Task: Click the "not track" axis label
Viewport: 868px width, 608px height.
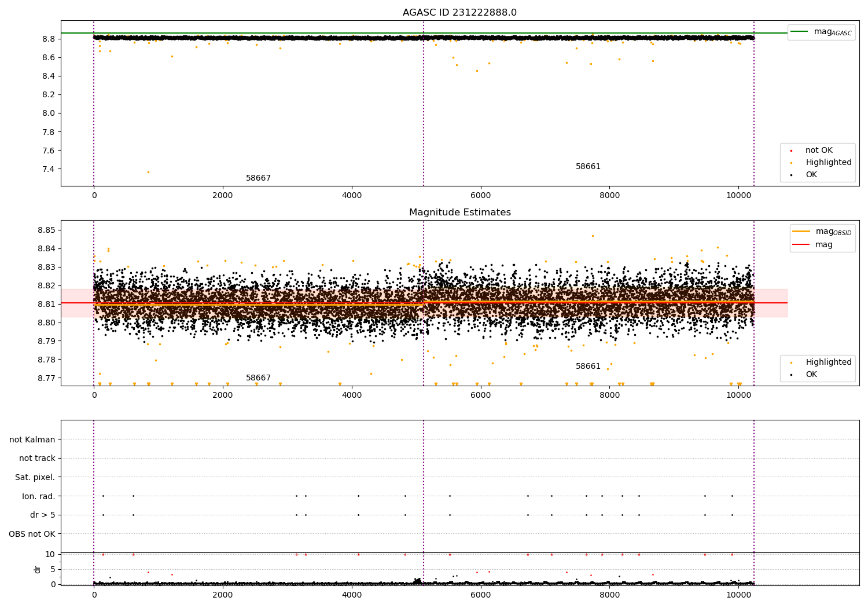Action: pos(37,459)
